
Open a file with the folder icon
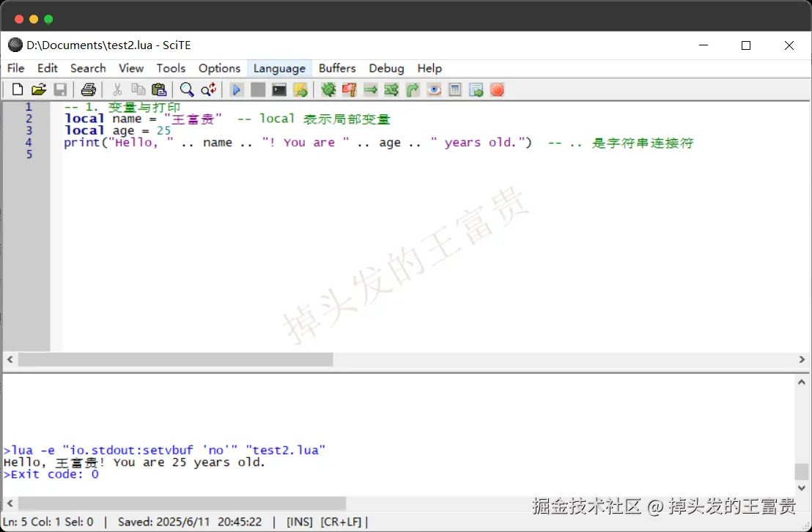pos(38,89)
